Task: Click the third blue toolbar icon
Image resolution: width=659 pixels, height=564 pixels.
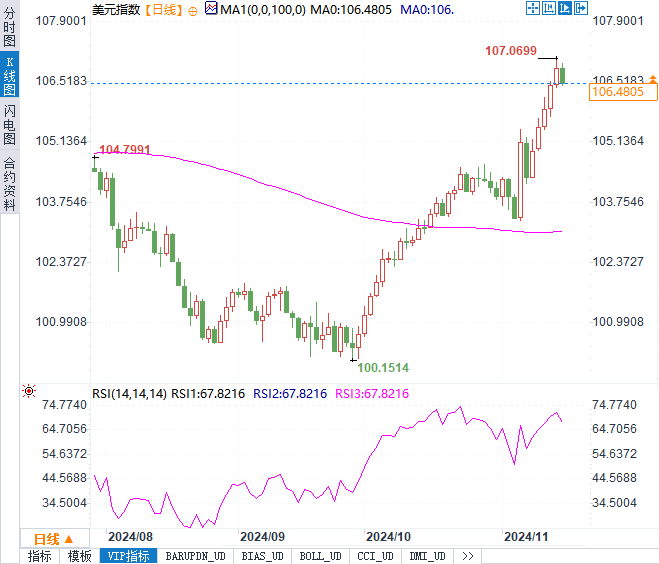Action: point(565,9)
